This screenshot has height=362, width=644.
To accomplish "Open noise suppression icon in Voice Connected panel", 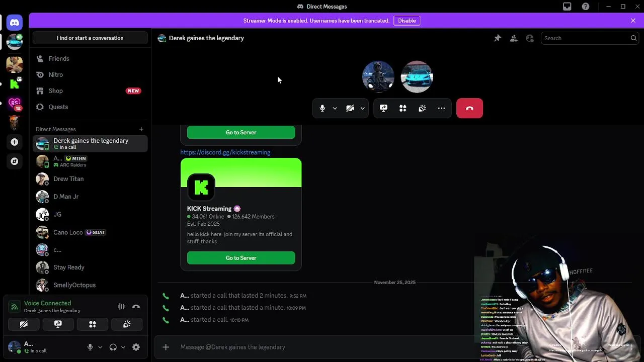I will pyautogui.click(x=121, y=307).
